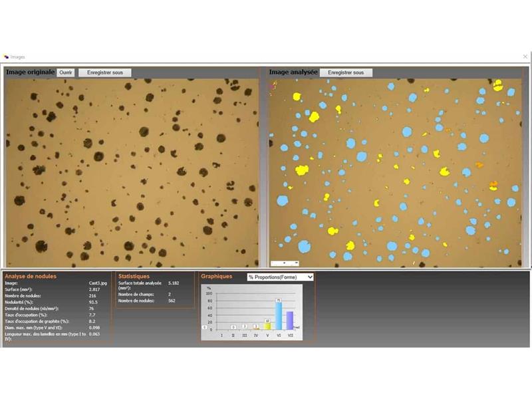Select the Statistiques panel heading
The image size is (532, 399).
point(134,276)
